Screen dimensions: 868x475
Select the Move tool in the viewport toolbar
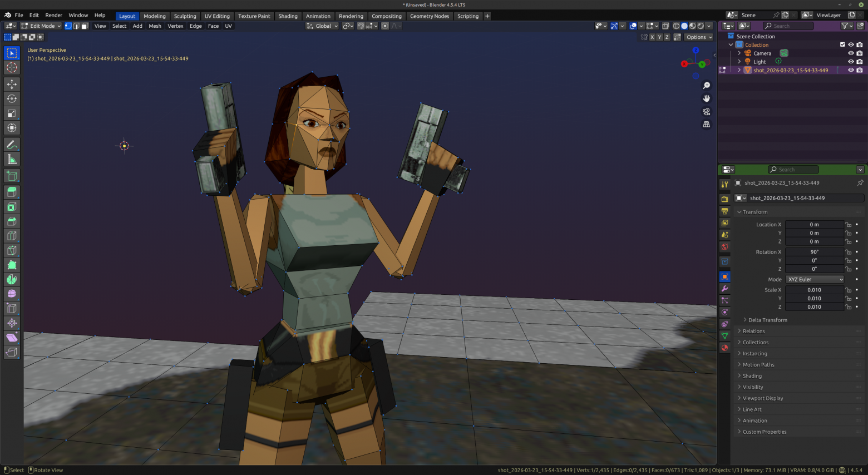(12, 84)
